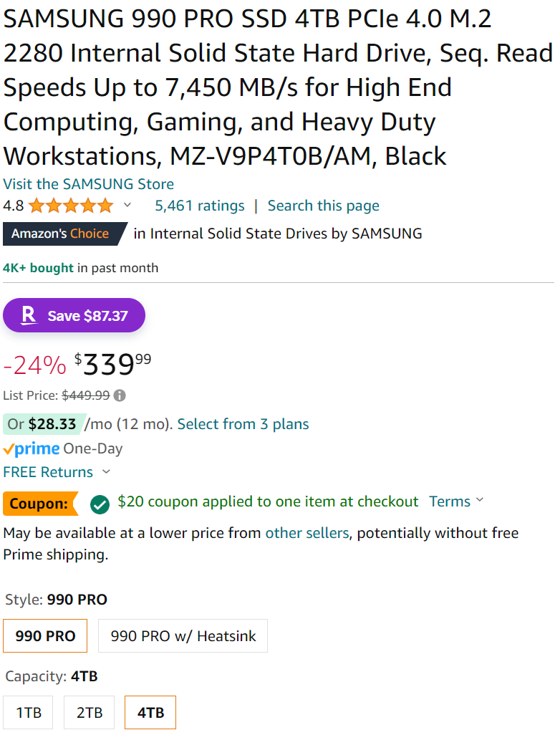Open the 5,461 ratings link
Viewport: 560px width, 735px height.
pyautogui.click(x=200, y=206)
